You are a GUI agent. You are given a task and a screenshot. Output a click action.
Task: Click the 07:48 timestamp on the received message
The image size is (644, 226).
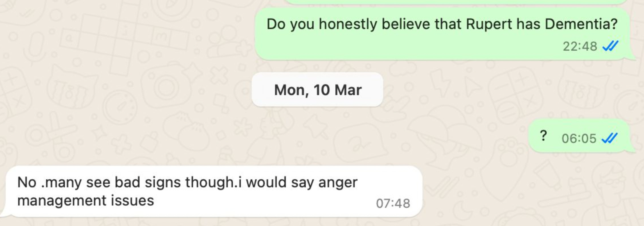[393, 203]
